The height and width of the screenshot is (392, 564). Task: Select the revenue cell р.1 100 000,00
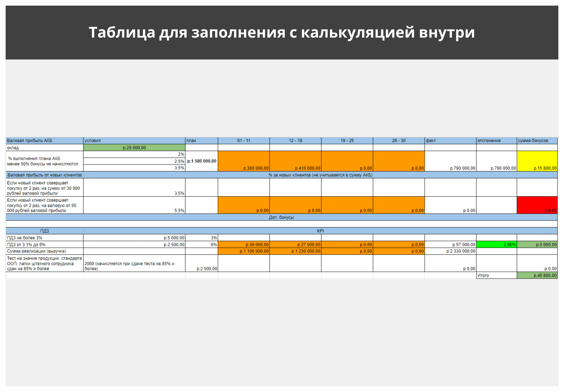point(243,251)
